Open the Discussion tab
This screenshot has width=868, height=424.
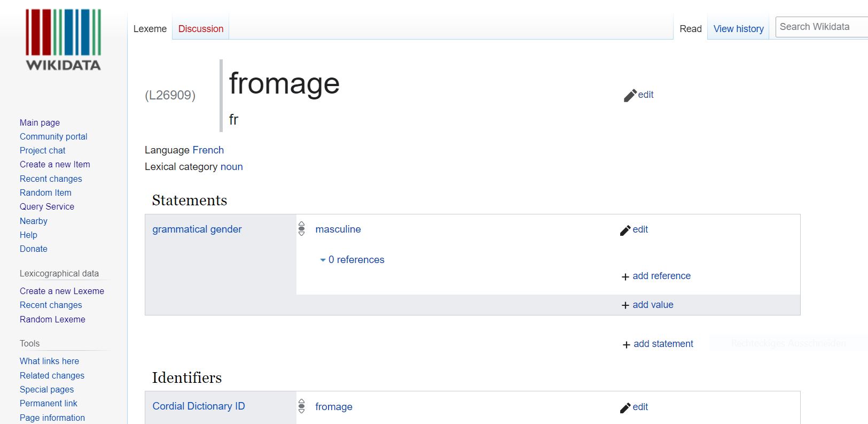201,29
